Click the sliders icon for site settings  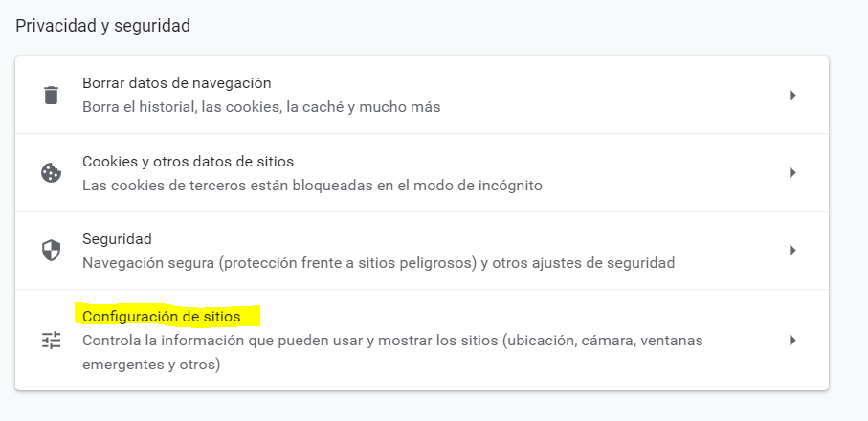pyautogui.click(x=51, y=340)
